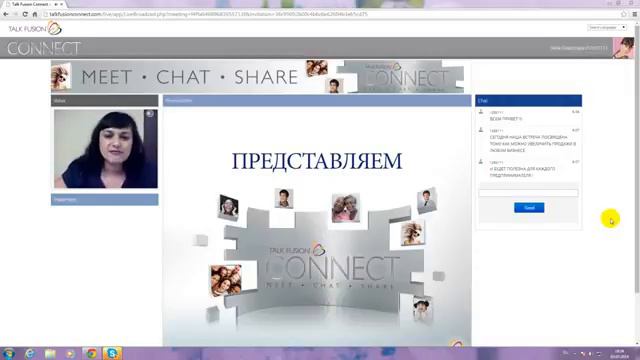Click the talkfusionconnect.com address bar
The image size is (640, 360).
point(331,14)
